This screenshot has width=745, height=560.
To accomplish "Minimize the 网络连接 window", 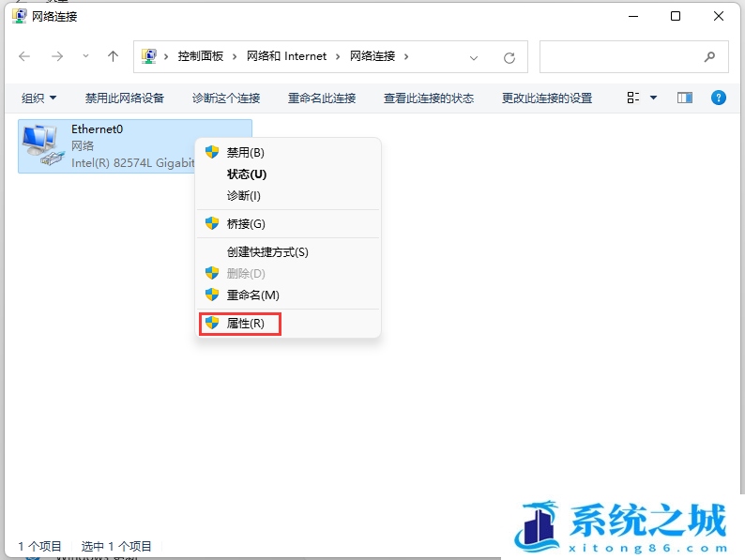I will click(x=633, y=16).
